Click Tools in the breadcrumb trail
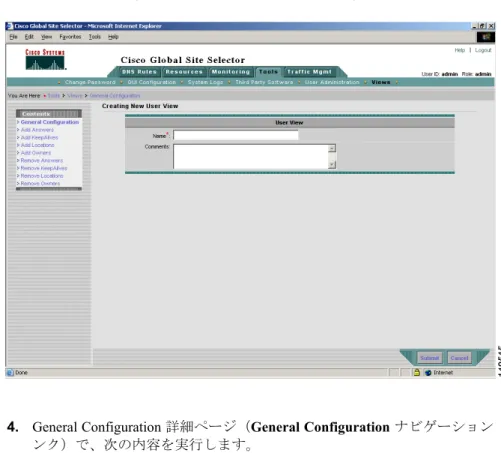The height and width of the screenshot is (453, 501). pos(54,96)
